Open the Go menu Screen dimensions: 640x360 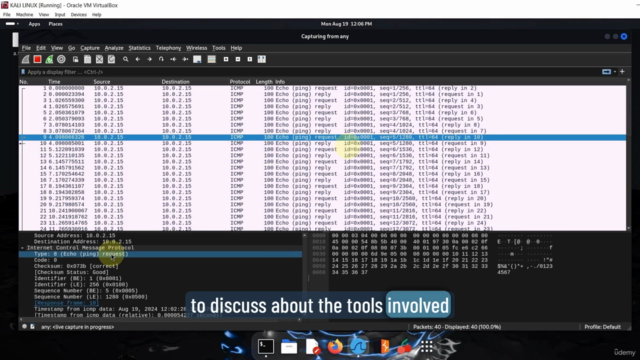pos(71,48)
